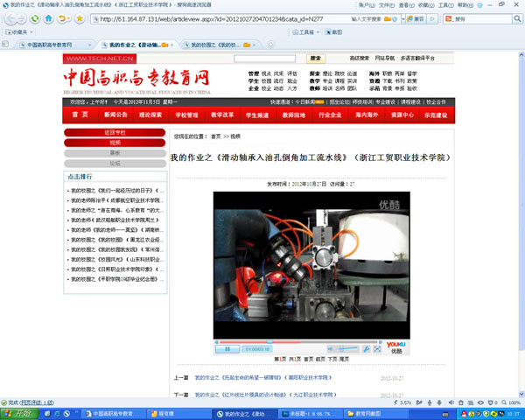The image size is (525, 420).
Task: Click the 开始 Start button
Action: 18,414
